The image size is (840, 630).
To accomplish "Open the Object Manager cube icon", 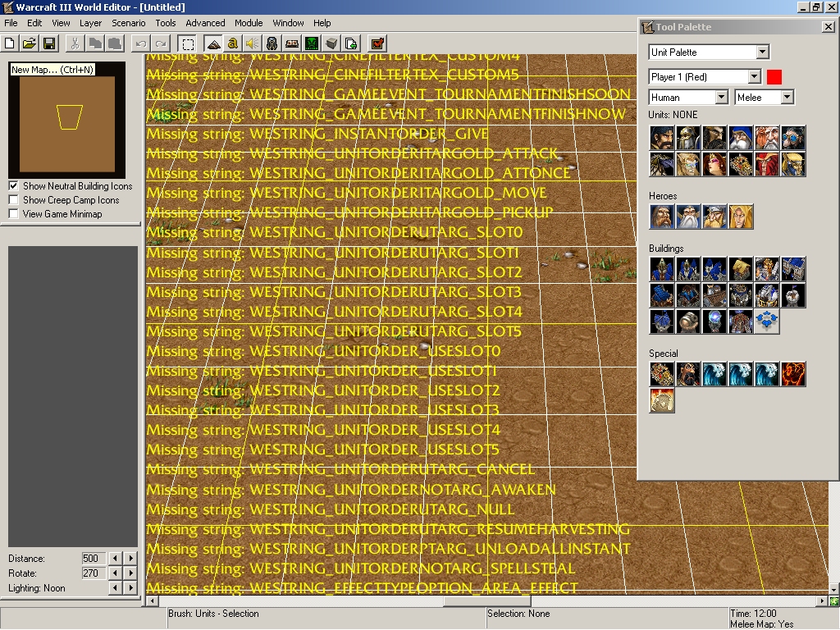I will click(331, 43).
